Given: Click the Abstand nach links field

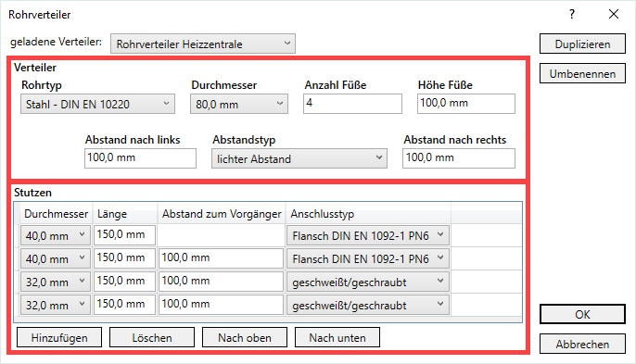Looking at the screenshot, I should 140,158.
